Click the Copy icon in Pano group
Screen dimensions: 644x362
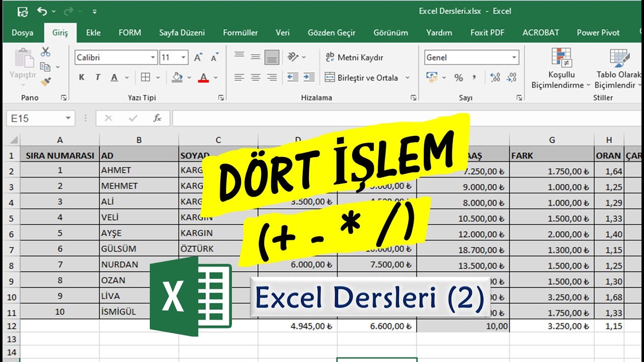tap(45, 66)
